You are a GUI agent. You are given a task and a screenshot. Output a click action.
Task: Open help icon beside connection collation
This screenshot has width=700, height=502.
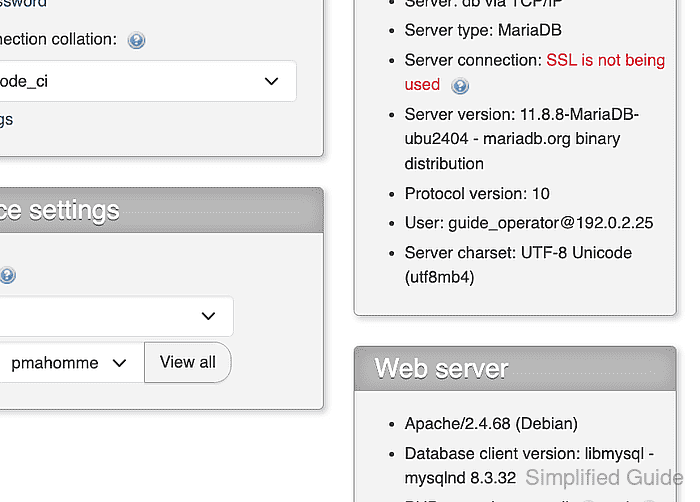point(136,40)
